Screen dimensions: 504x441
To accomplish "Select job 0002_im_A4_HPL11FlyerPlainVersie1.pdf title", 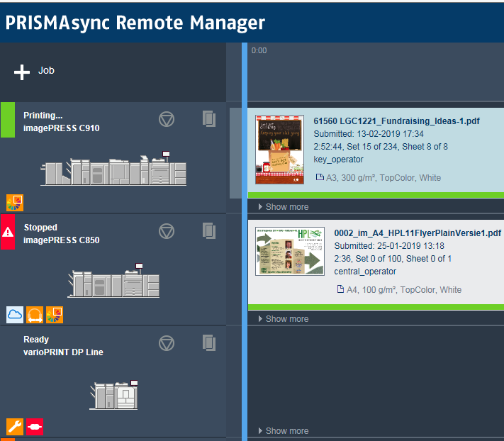I will click(418, 233).
